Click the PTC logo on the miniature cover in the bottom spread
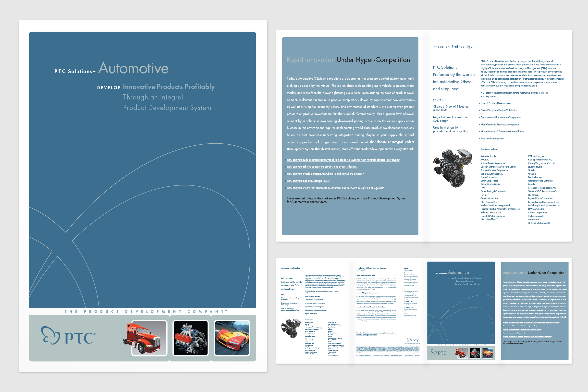 [x=439, y=353]
